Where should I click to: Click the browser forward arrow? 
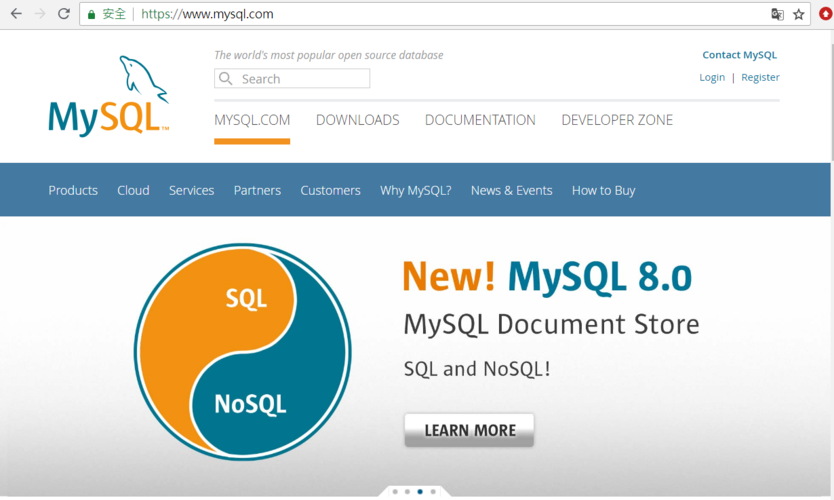(40, 14)
